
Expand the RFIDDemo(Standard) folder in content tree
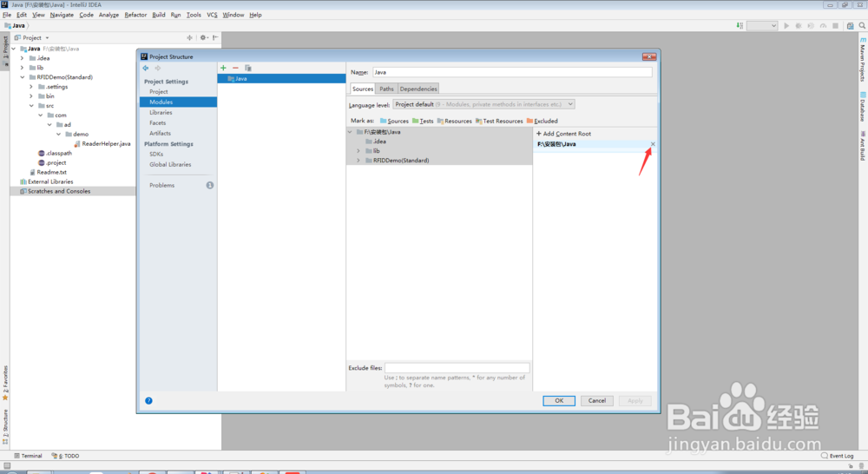(x=358, y=161)
